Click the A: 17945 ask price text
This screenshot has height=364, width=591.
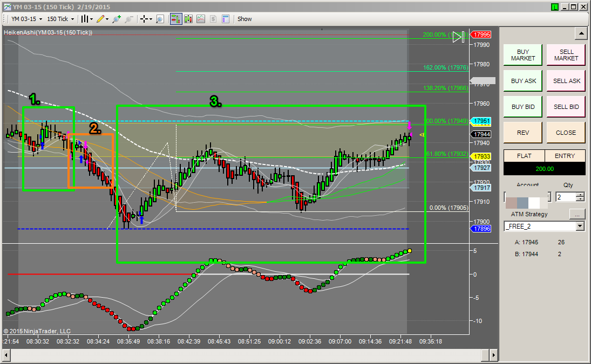[x=526, y=243]
